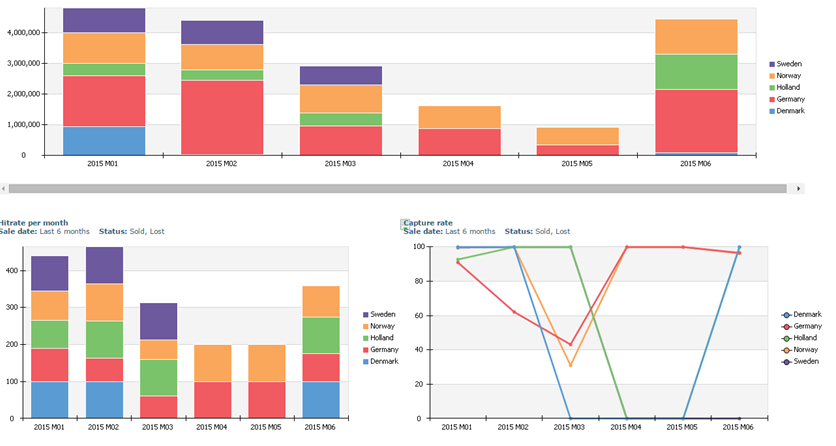
Task: Click Sale date filter under Capture rate
Action: point(449,231)
